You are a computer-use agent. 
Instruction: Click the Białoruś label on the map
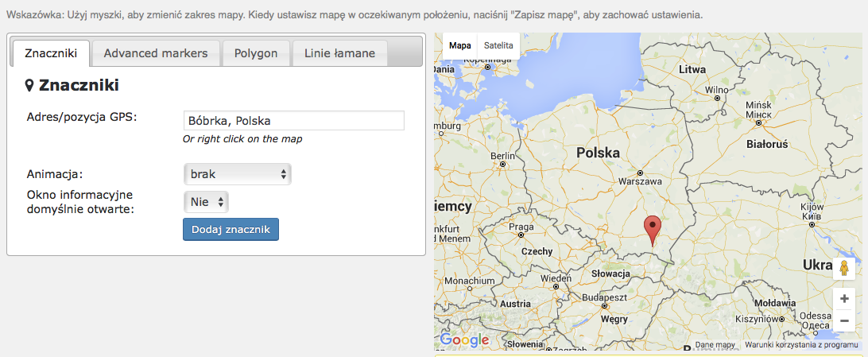pyautogui.click(x=767, y=144)
